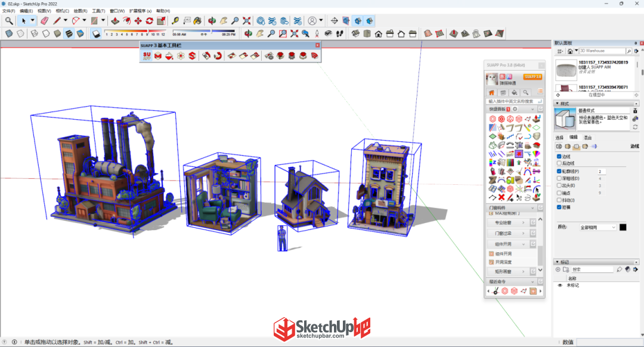Toggle Shadows display button
This screenshot has height=347, width=644.
[96, 33]
